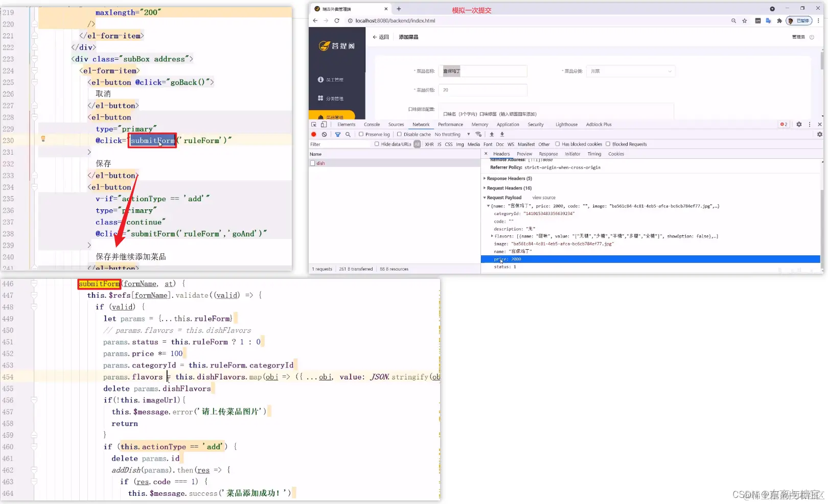Tick the Hide data URLs checkbox
This screenshot has height=504, width=828.
pyautogui.click(x=377, y=145)
